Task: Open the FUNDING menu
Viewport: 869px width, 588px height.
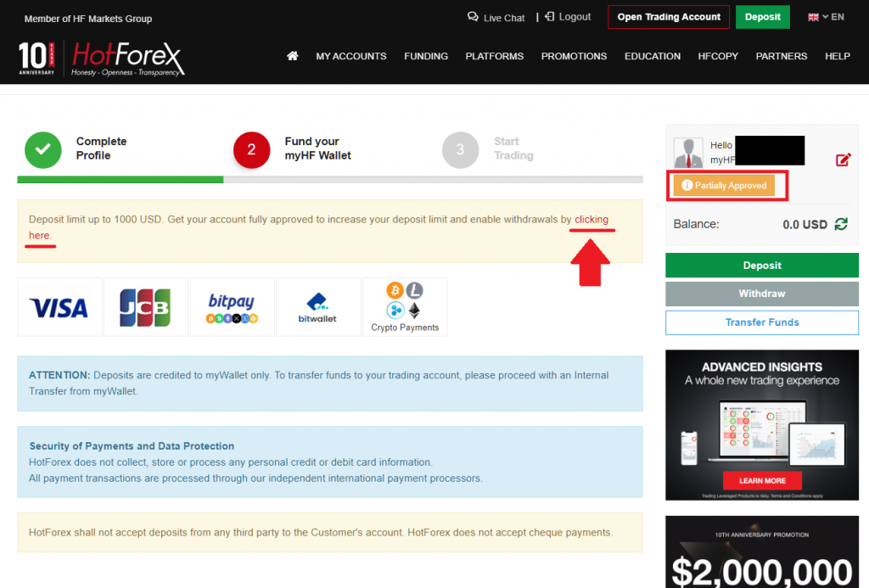Action: point(426,56)
